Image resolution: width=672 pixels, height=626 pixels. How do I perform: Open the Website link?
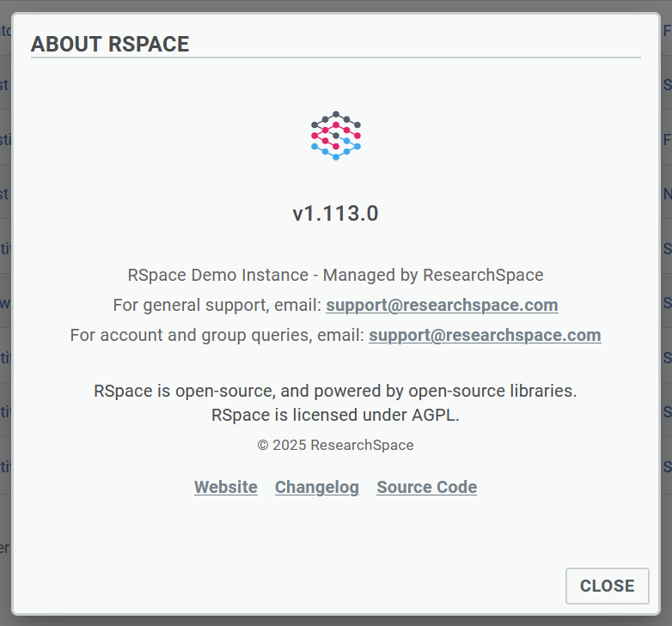(x=226, y=487)
